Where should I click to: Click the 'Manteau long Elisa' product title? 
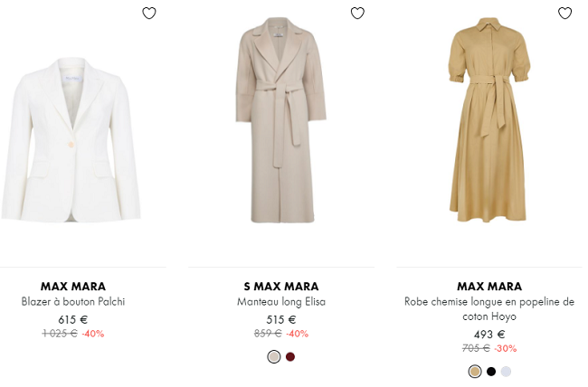click(280, 302)
